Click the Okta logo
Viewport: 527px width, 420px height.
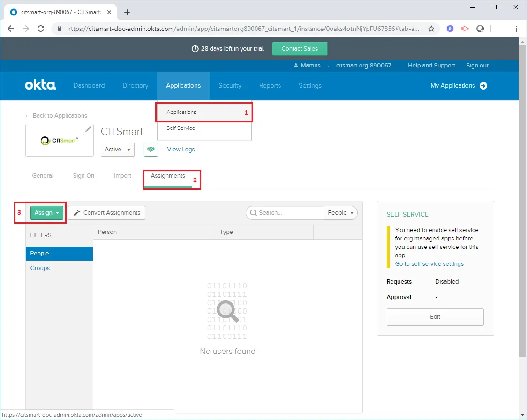(x=40, y=85)
